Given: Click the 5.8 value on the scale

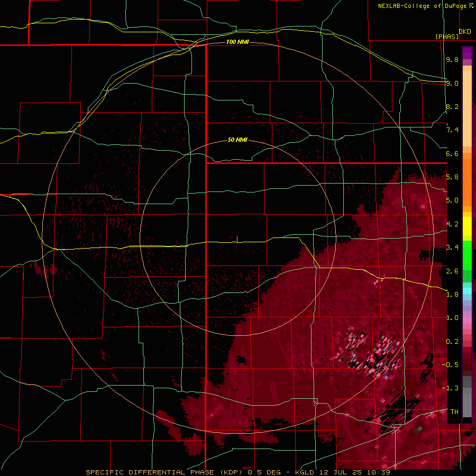Looking at the screenshot, I should 452,177.
